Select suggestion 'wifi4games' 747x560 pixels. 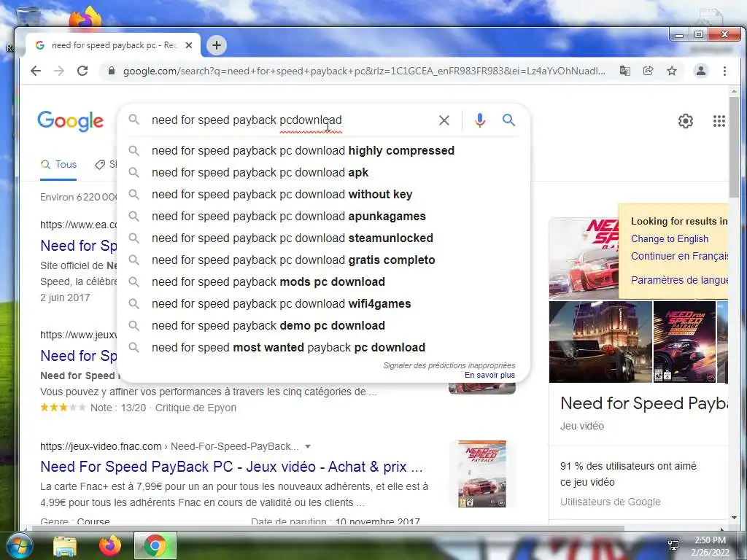(x=323, y=304)
